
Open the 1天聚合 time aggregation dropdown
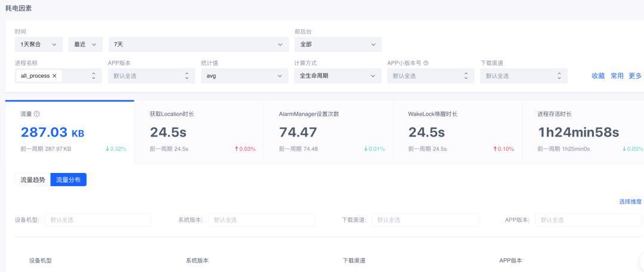tap(38, 45)
